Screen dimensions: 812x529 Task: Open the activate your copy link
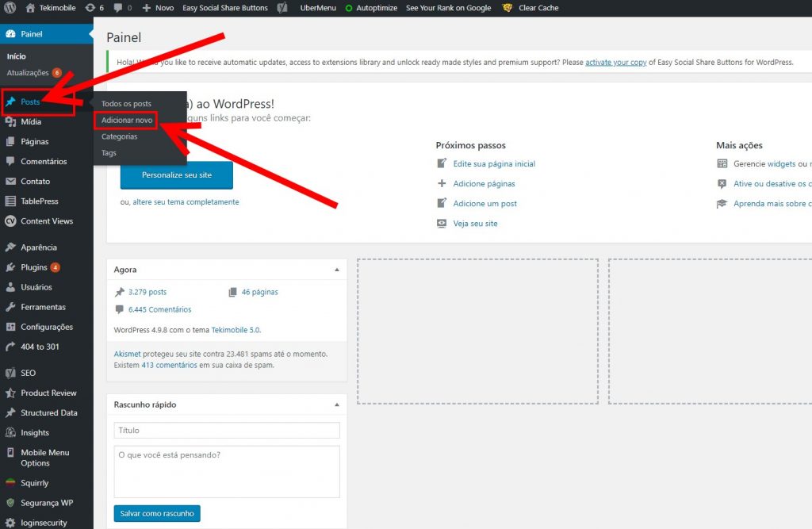pyautogui.click(x=616, y=62)
